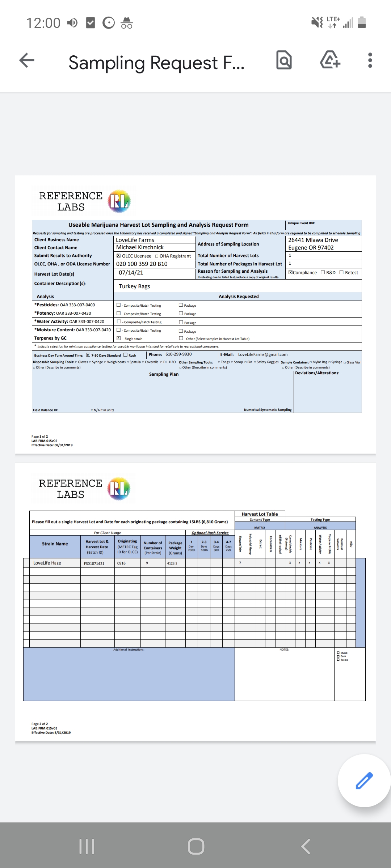Check the OHA Registrant checkbox
Screen dimensions: 391x868
[157, 256]
